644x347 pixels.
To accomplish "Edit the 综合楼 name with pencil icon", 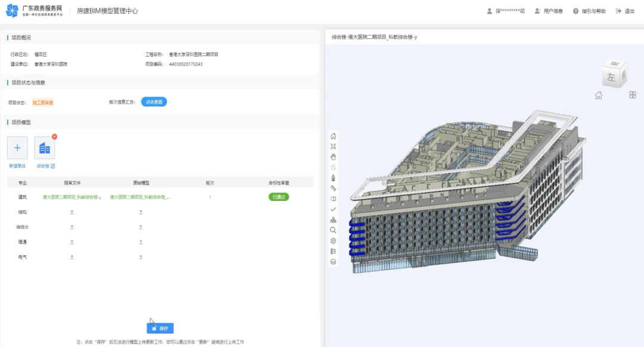I will pos(52,166).
